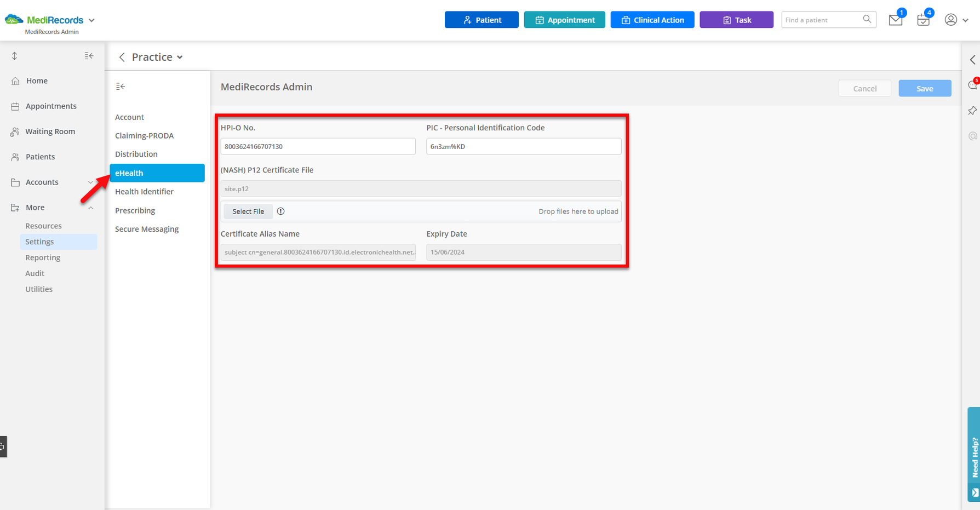Open Reporting under More
980x510 pixels.
click(x=43, y=257)
